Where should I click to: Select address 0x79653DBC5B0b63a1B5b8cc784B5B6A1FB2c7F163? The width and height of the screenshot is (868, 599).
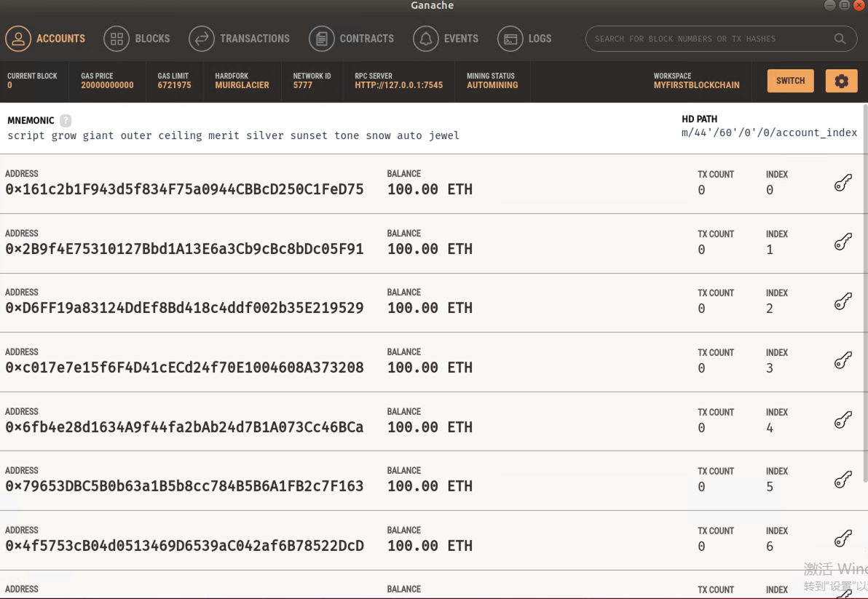(x=184, y=486)
